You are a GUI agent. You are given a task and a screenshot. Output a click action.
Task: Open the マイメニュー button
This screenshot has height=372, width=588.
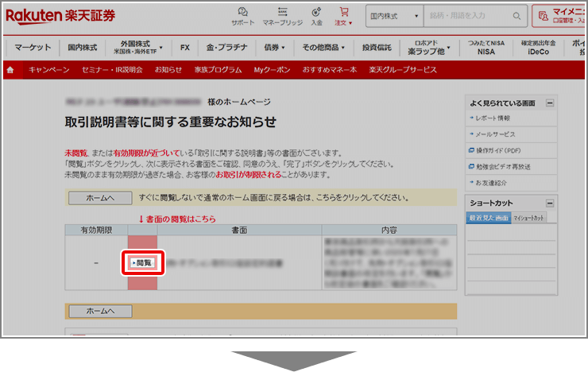tap(560, 16)
